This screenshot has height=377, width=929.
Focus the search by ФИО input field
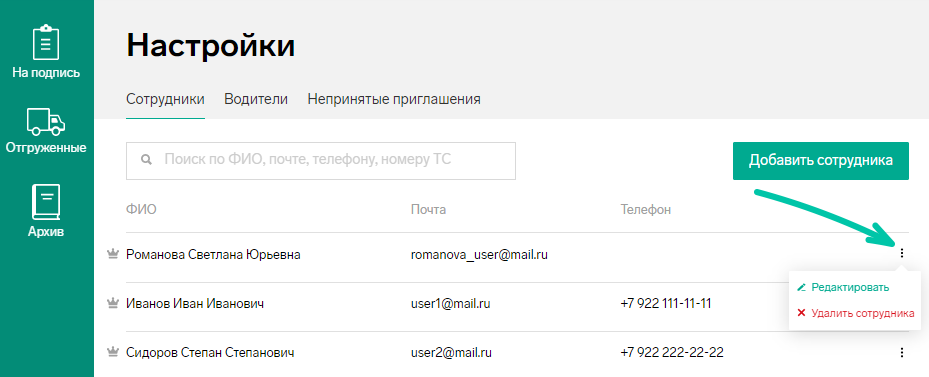(321, 161)
